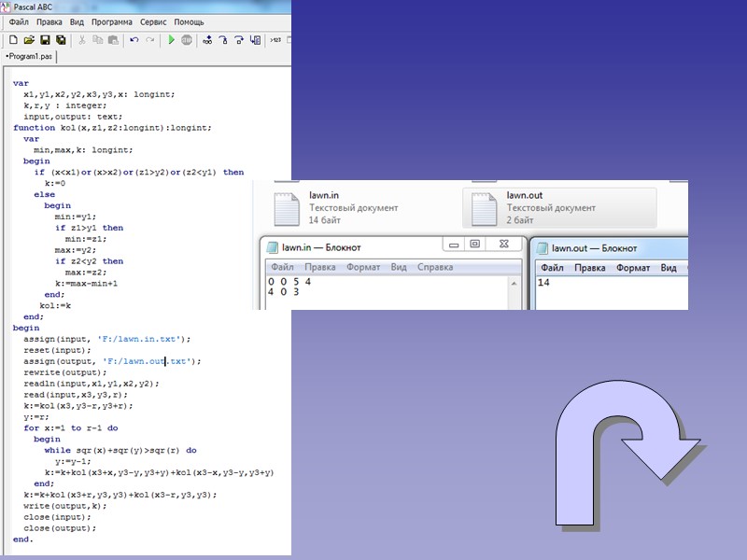Click the 'k,r,y : integer;' declaration line
This screenshot has width=747, height=560.
pos(65,105)
